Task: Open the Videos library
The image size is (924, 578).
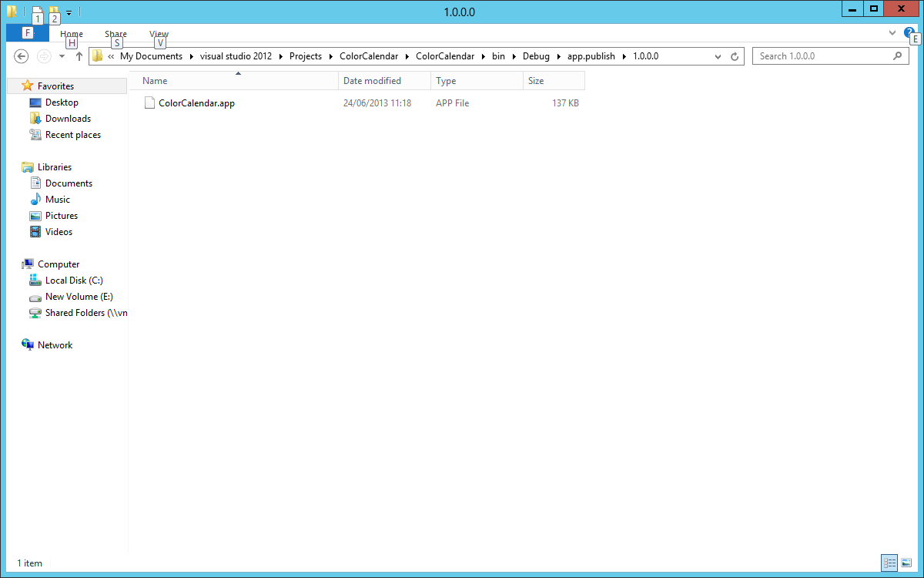Action: click(59, 232)
